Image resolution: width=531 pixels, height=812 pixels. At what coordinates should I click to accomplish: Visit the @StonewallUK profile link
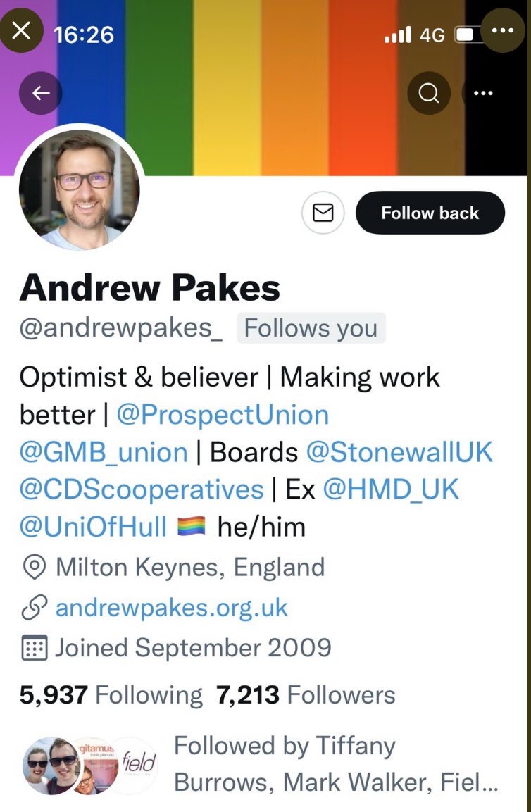pos(399,452)
